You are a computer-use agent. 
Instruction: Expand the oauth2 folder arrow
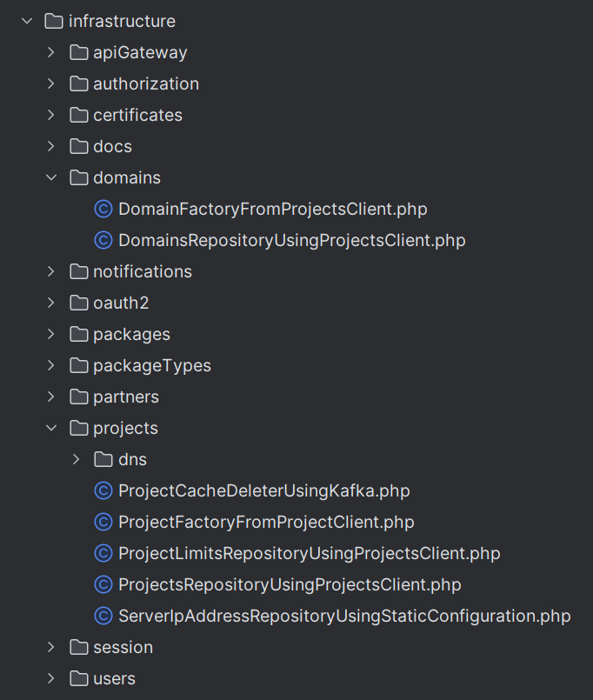[51, 303]
